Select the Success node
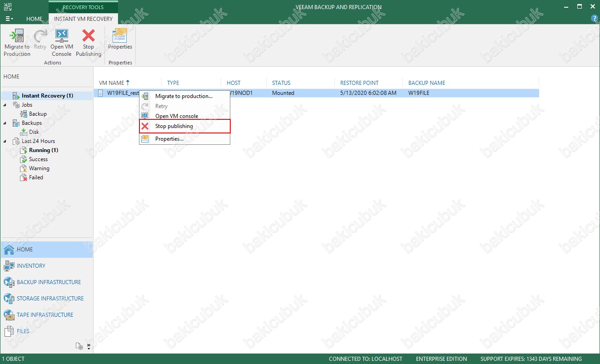 click(x=38, y=159)
